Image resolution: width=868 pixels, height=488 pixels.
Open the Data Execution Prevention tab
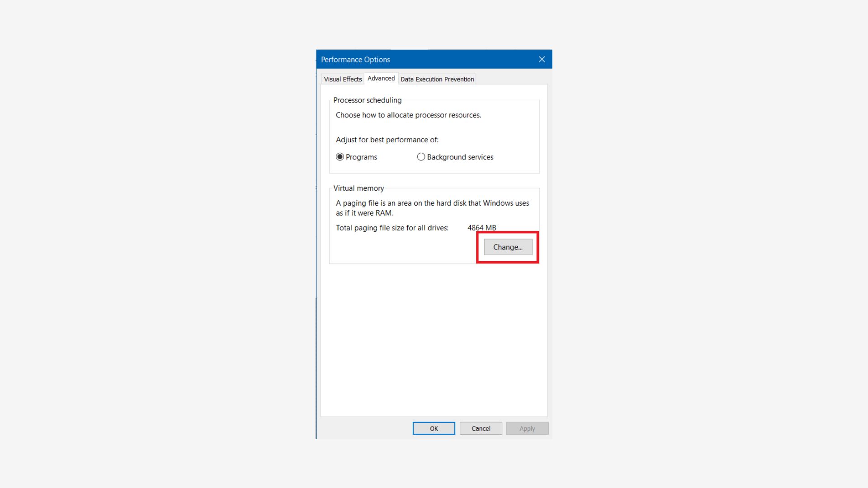[x=437, y=79]
